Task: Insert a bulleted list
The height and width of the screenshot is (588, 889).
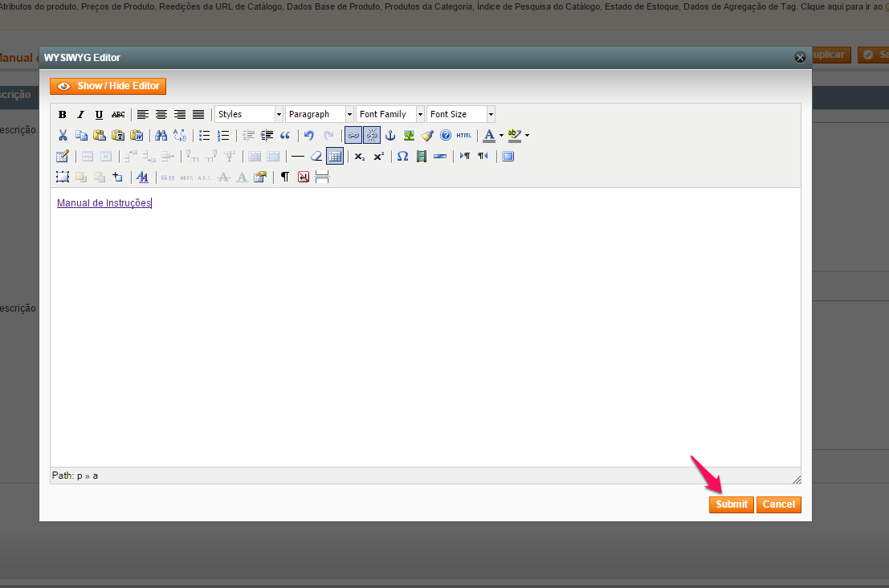Action: (205, 135)
